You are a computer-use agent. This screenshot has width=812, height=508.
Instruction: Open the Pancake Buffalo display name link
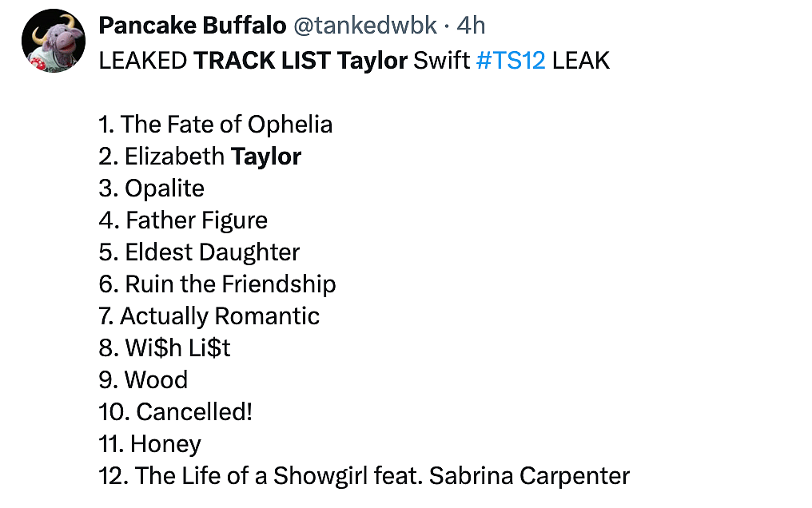click(192, 26)
